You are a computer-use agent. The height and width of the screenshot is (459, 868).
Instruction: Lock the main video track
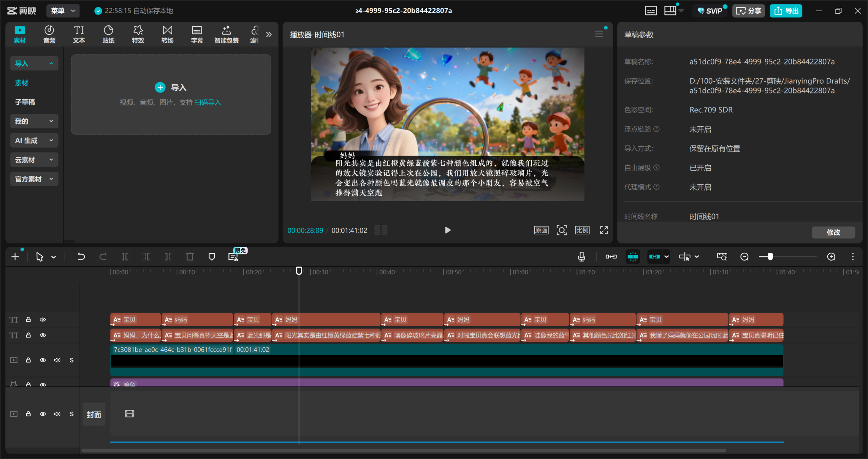[28, 360]
